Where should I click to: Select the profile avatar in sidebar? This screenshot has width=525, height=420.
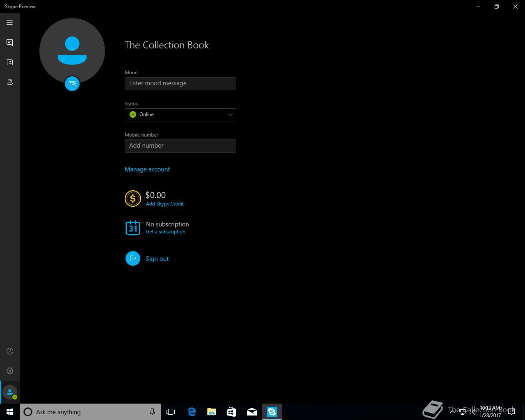10,392
